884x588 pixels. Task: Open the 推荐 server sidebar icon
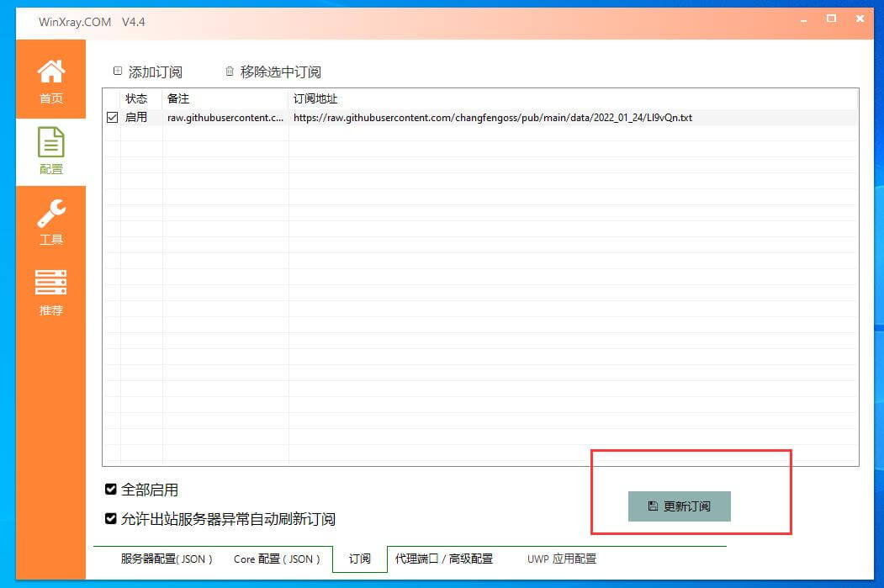coord(50,292)
